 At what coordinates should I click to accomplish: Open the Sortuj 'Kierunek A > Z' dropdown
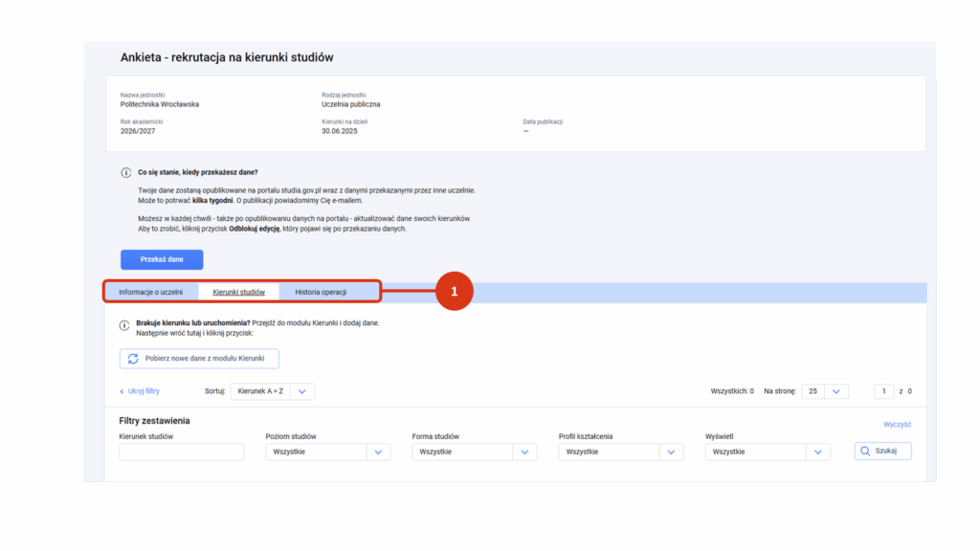click(x=273, y=391)
